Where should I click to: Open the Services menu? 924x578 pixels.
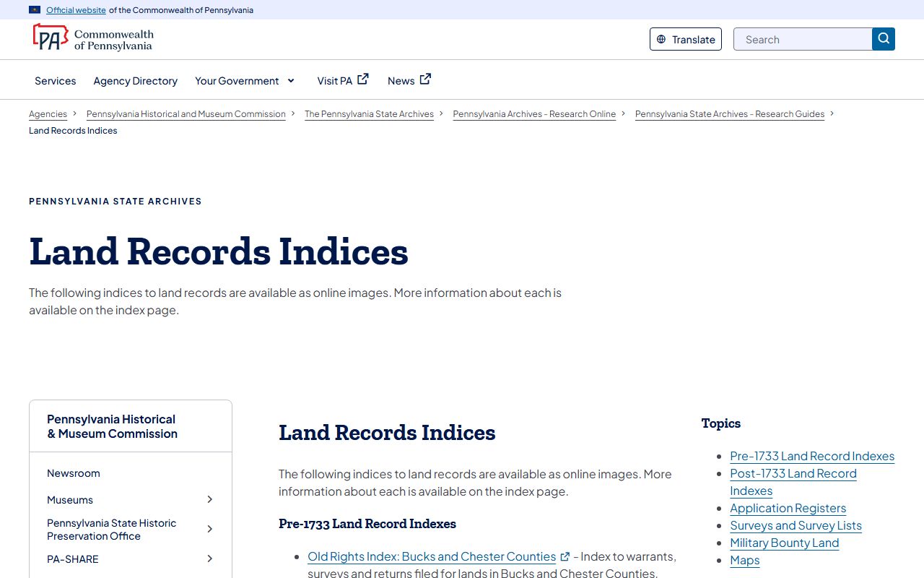pyautogui.click(x=56, y=81)
